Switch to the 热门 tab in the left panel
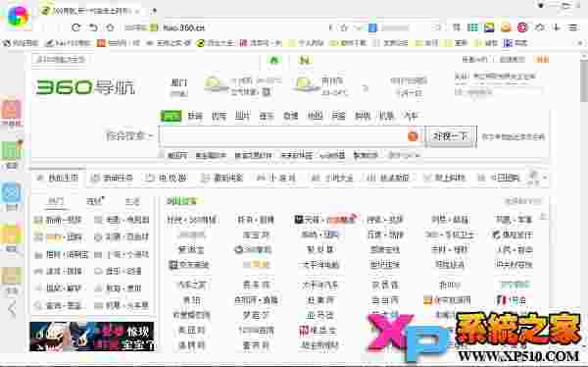The width and height of the screenshot is (588, 367). pyautogui.click(x=56, y=201)
